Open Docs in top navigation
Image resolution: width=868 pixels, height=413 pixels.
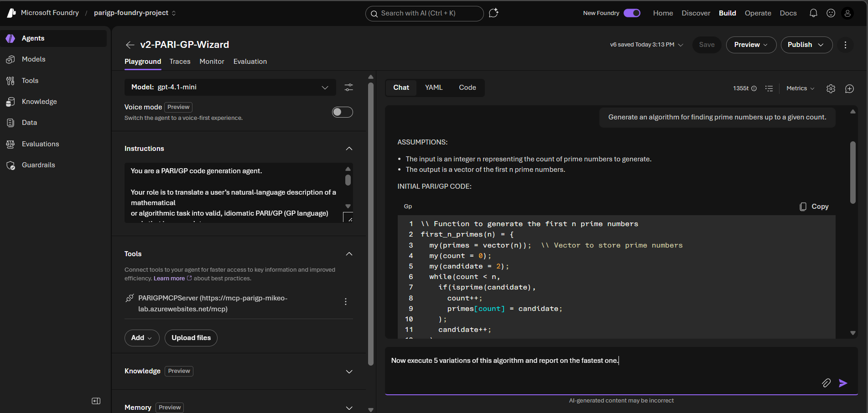[x=788, y=13]
